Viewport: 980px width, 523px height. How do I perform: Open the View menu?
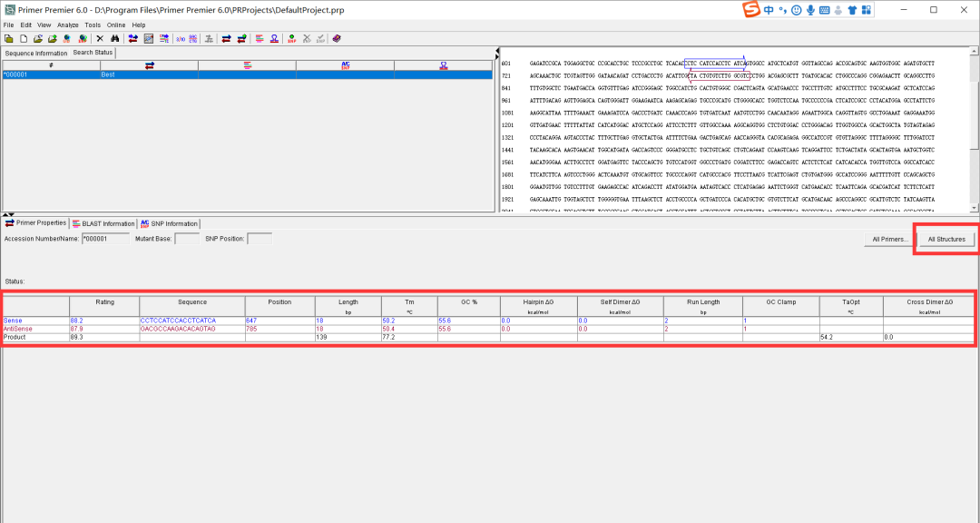44,25
